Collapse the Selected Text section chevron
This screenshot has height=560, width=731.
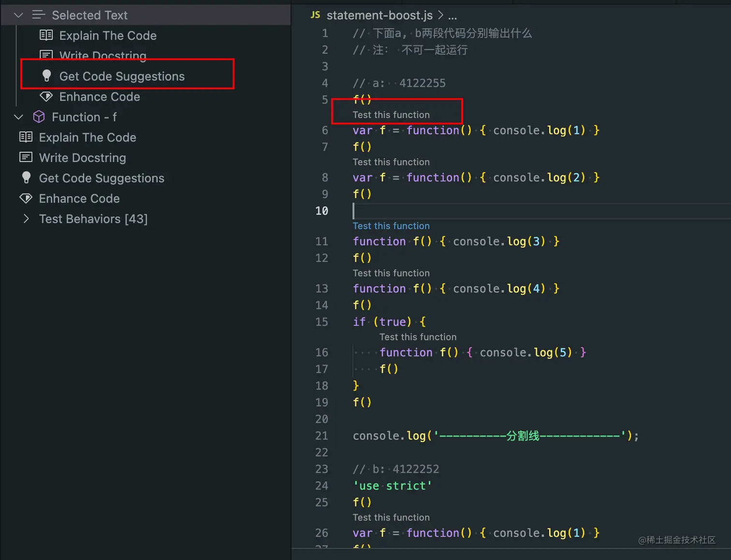[x=18, y=15]
